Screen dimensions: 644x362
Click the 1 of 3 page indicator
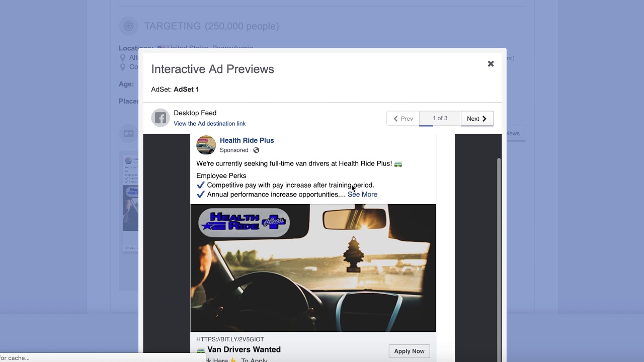click(x=440, y=119)
